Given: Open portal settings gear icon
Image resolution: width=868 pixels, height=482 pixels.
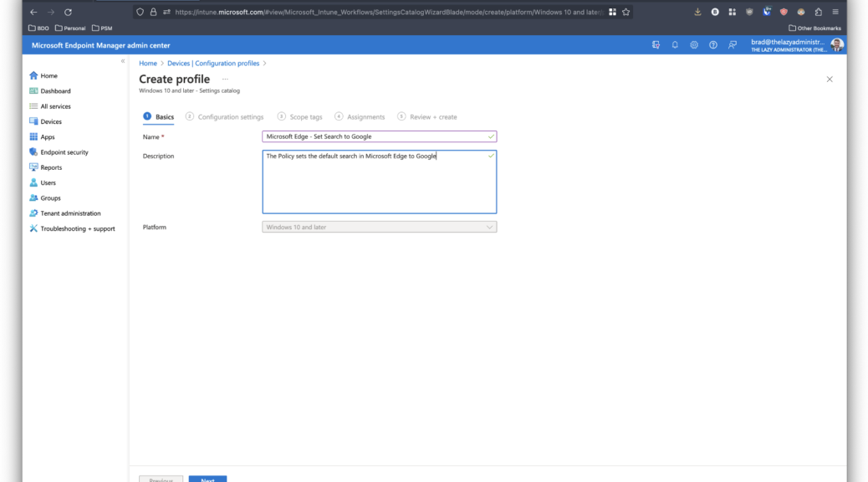Looking at the screenshot, I should coord(693,45).
